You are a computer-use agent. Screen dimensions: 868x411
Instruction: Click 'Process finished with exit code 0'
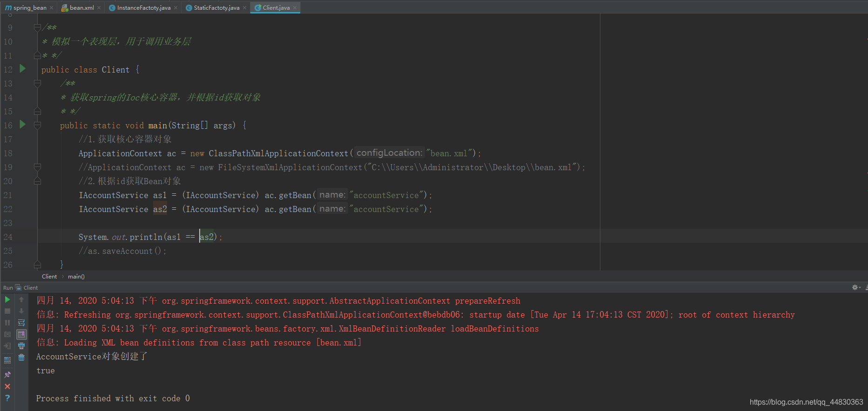[x=113, y=398]
